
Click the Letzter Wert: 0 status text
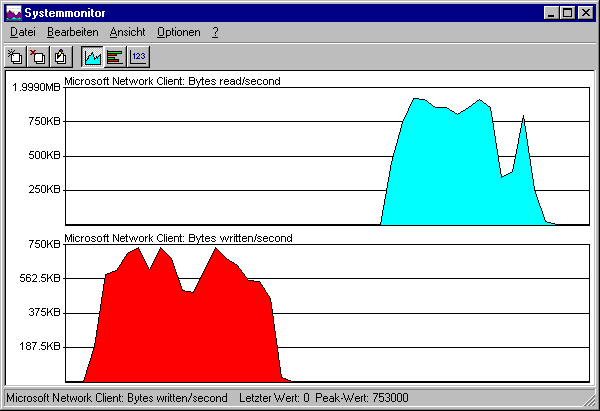point(274,398)
